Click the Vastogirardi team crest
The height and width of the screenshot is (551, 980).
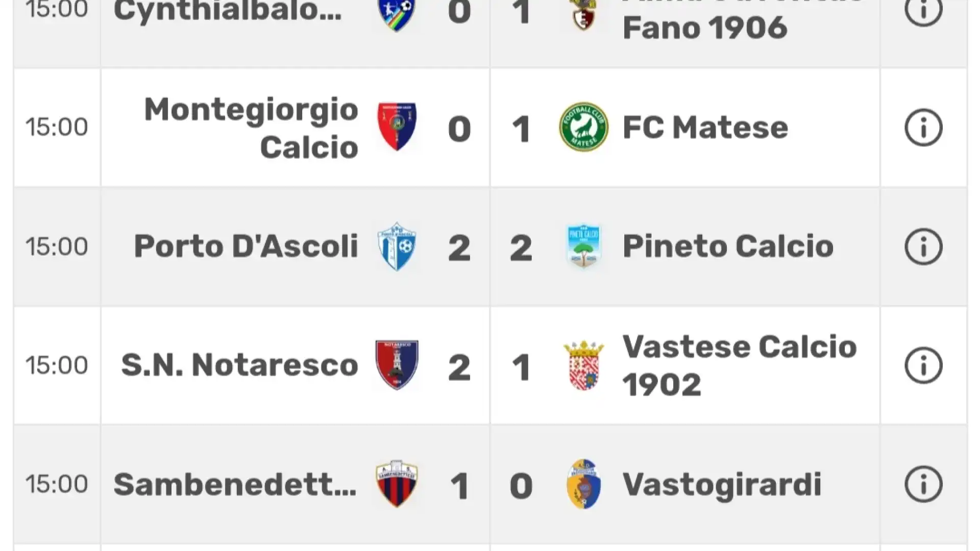click(583, 484)
